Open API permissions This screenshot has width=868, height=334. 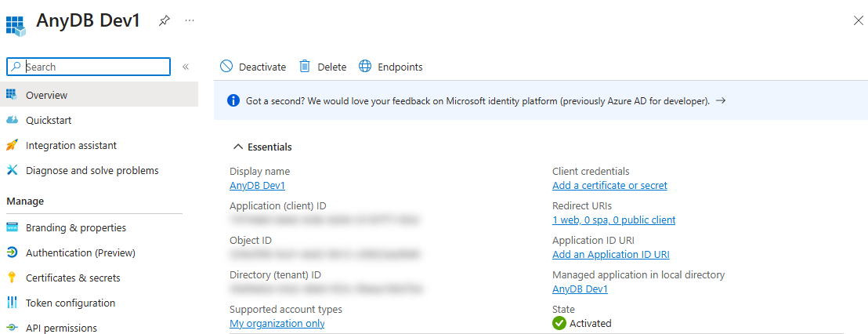tap(61, 328)
